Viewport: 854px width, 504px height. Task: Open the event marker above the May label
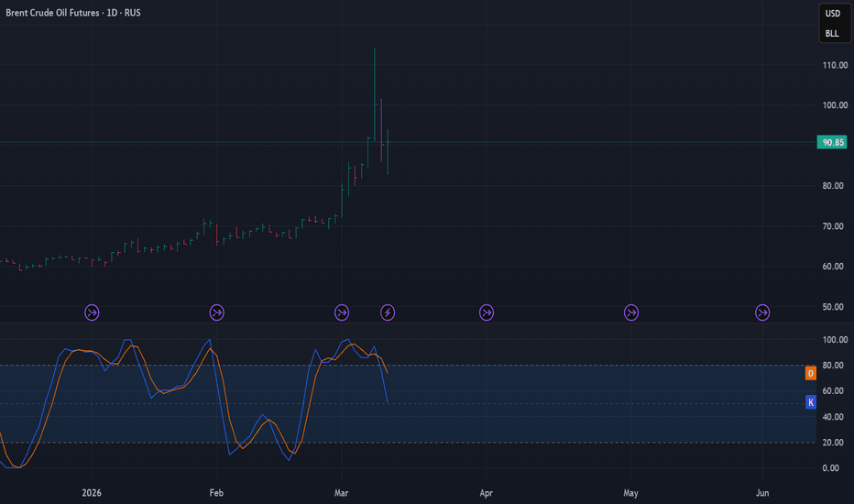[x=631, y=312]
